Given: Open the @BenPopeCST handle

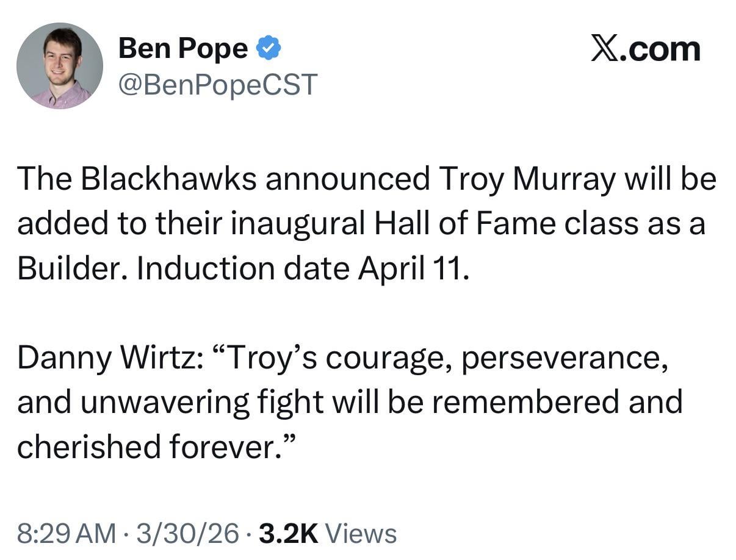Looking at the screenshot, I should (218, 84).
